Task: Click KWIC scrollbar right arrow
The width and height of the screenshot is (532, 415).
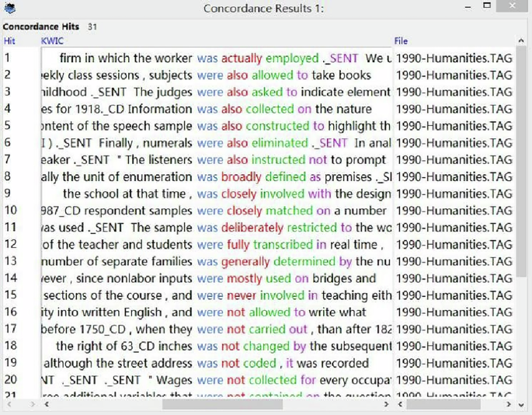Action: click(386, 404)
